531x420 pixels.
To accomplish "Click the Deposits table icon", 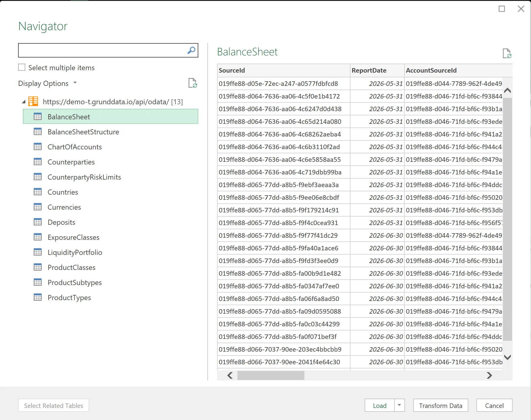I will click(38, 222).
